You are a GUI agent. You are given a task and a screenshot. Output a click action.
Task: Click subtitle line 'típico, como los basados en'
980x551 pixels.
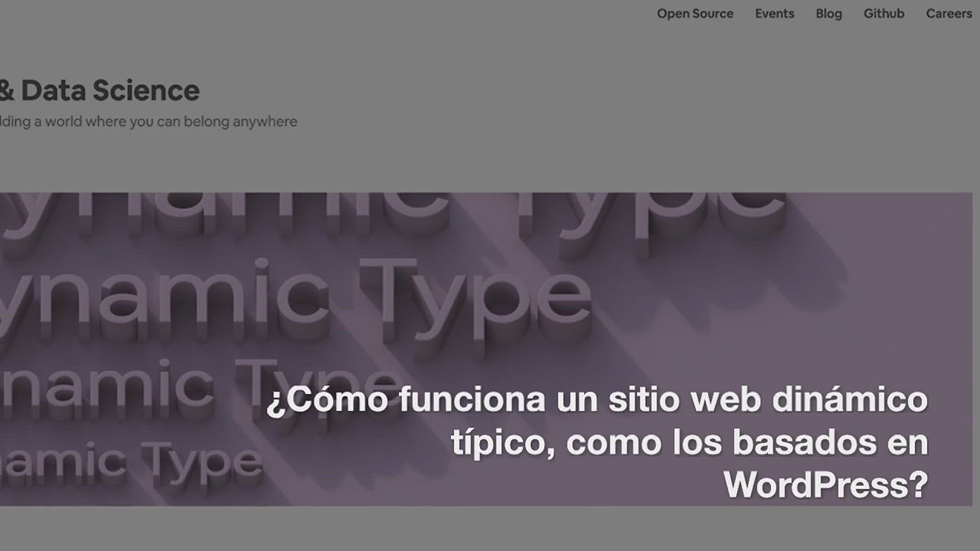pos(689,442)
